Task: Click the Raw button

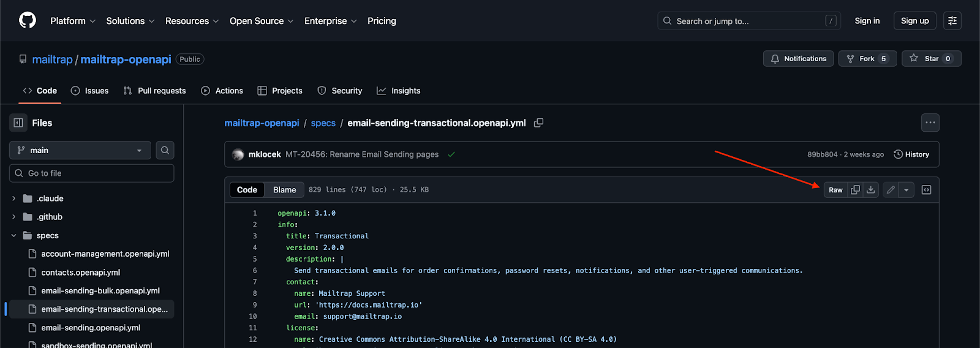Action: pos(835,190)
